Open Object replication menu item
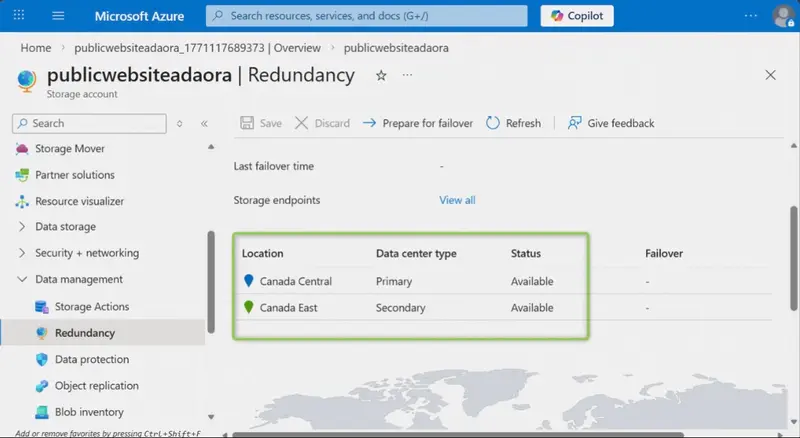800x438 pixels. [96, 386]
